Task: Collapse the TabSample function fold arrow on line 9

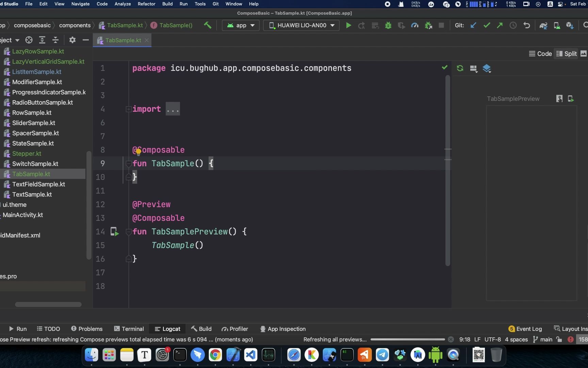Action: (128, 164)
